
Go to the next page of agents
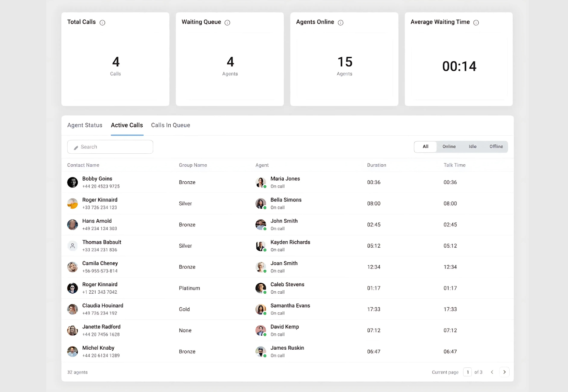coord(505,372)
